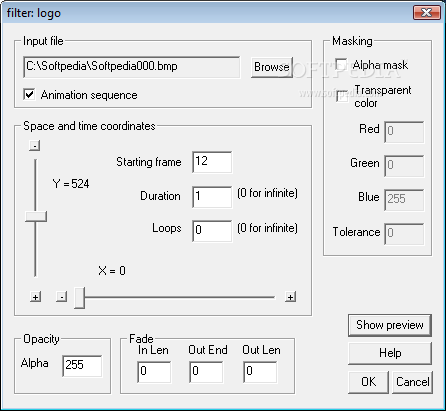Viewport: 446px width, 411px height.
Task: Click the X = 0 value label
Action: [112, 271]
